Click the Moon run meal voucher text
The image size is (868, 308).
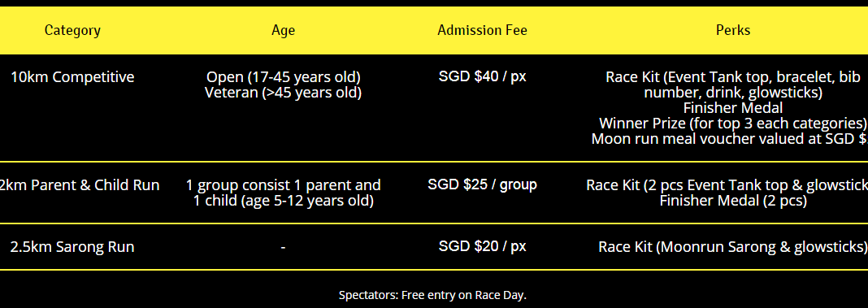click(730, 138)
